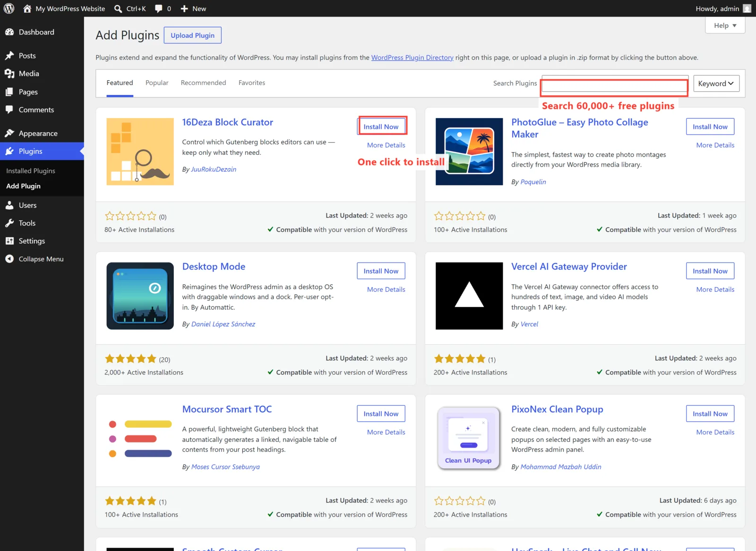Click '2,000+ Active Installations' text

pyautogui.click(x=144, y=373)
